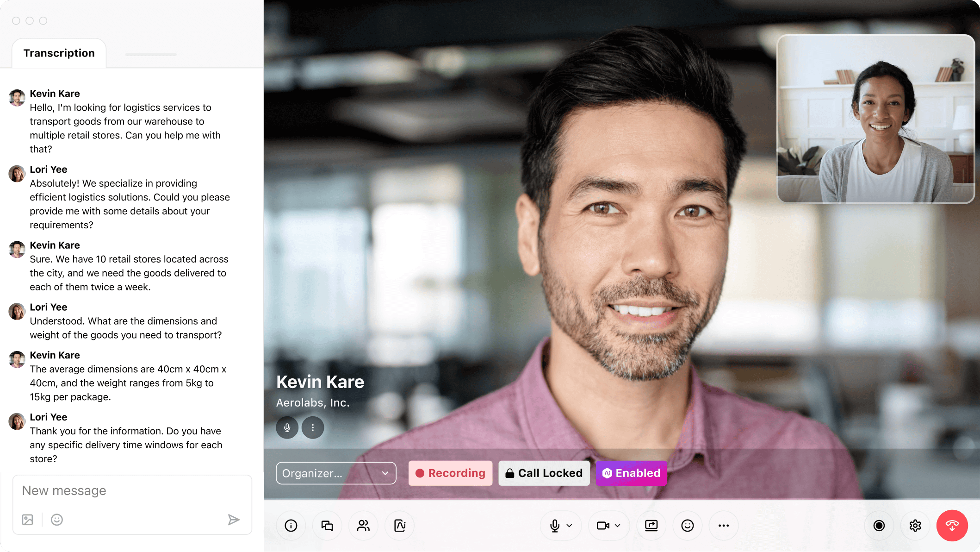Image resolution: width=980 pixels, height=552 pixels.
Task: Open the Organizer dropdown
Action: (x=336, y=473)
